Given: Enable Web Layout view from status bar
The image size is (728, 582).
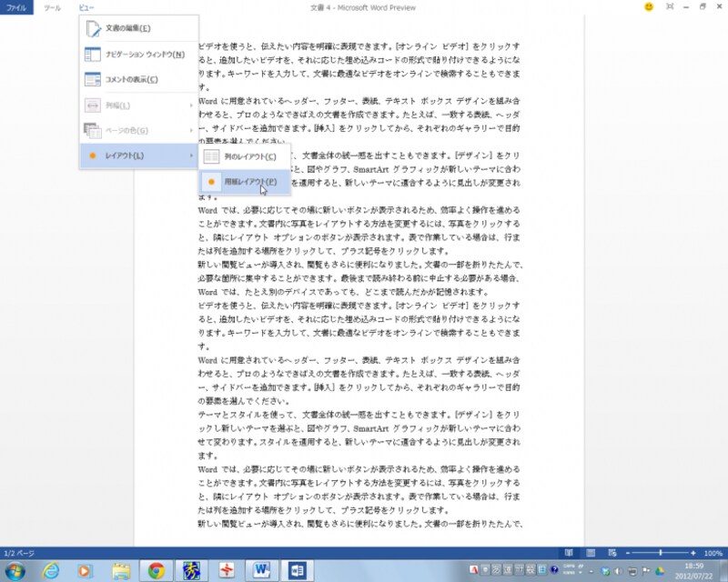Looking at the screenshot, I should click(611, 553).
